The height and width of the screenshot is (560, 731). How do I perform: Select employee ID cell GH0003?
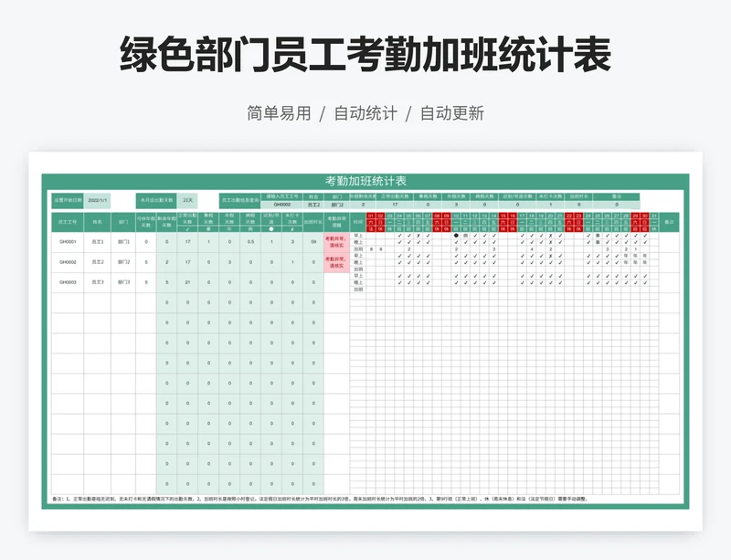pyautogui.click(x=68, y=282)
